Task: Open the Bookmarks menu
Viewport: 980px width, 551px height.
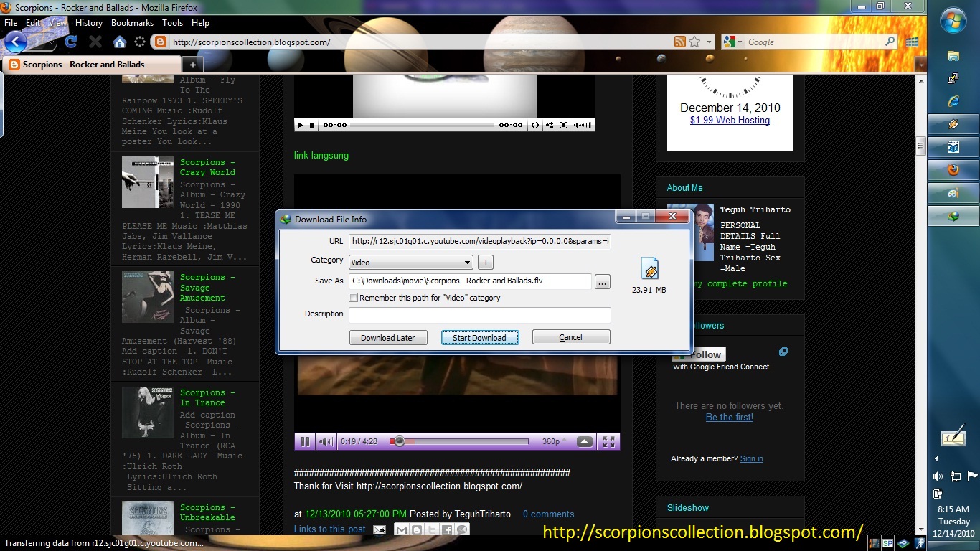Action: [x=132, y=23]
